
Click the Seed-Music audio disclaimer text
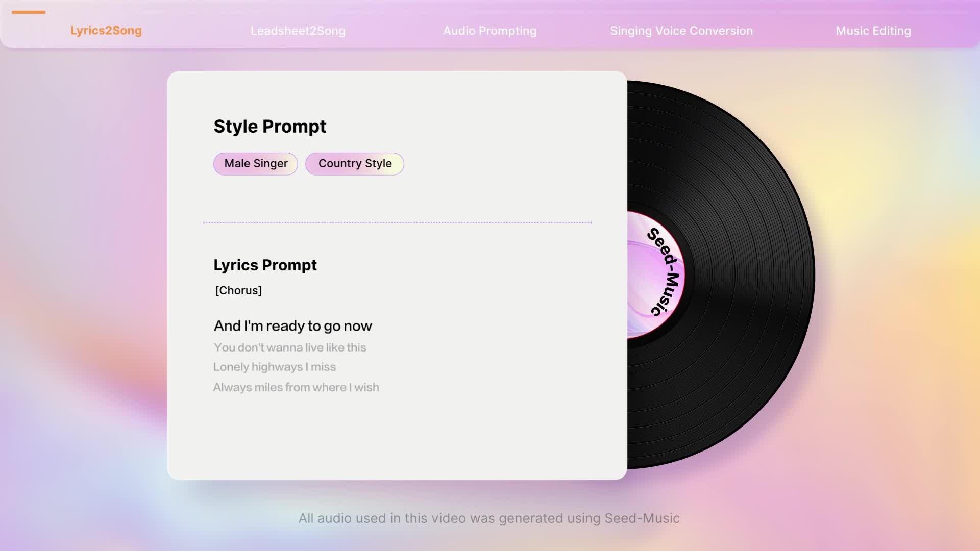point(489,518)
